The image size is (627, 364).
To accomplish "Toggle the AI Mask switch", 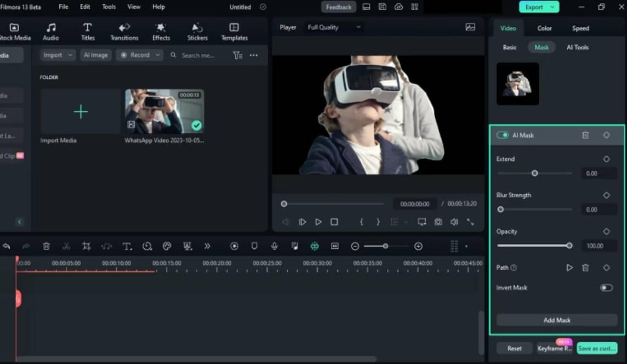I will click(502, 135).
